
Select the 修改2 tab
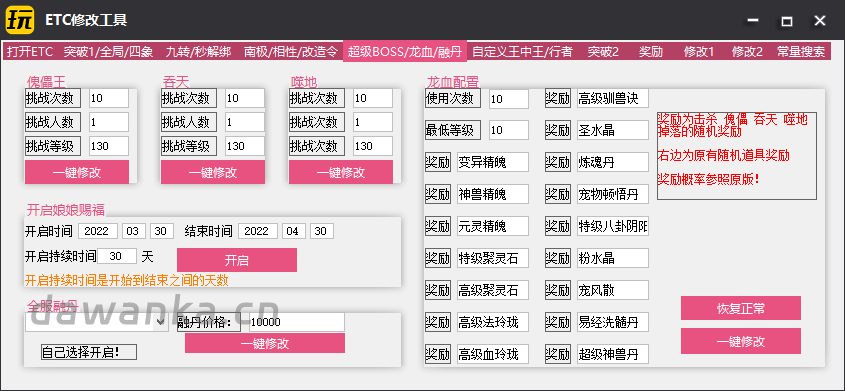coord(747,52)
